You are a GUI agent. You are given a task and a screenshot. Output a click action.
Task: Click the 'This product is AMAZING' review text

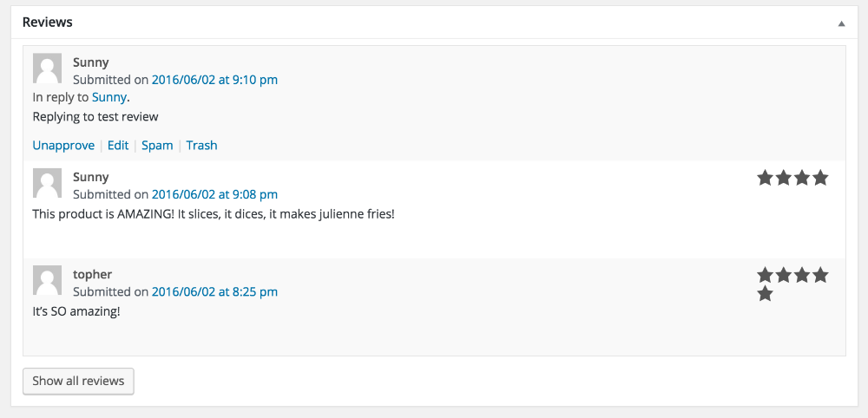tap(213, 213)
